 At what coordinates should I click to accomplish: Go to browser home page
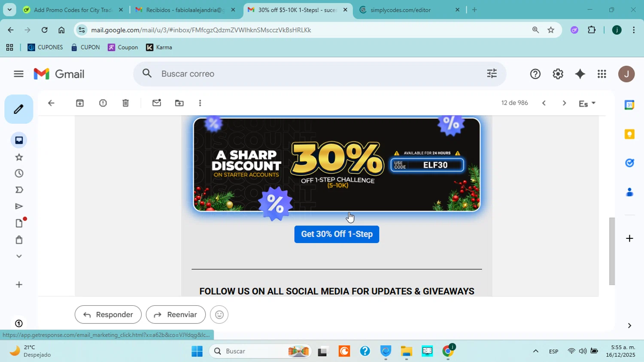(61, 30)
